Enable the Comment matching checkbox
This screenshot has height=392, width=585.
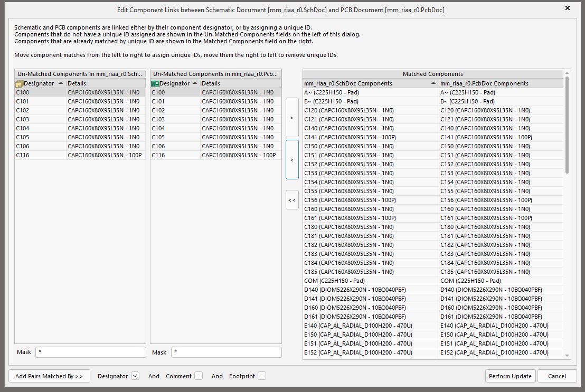199,376
